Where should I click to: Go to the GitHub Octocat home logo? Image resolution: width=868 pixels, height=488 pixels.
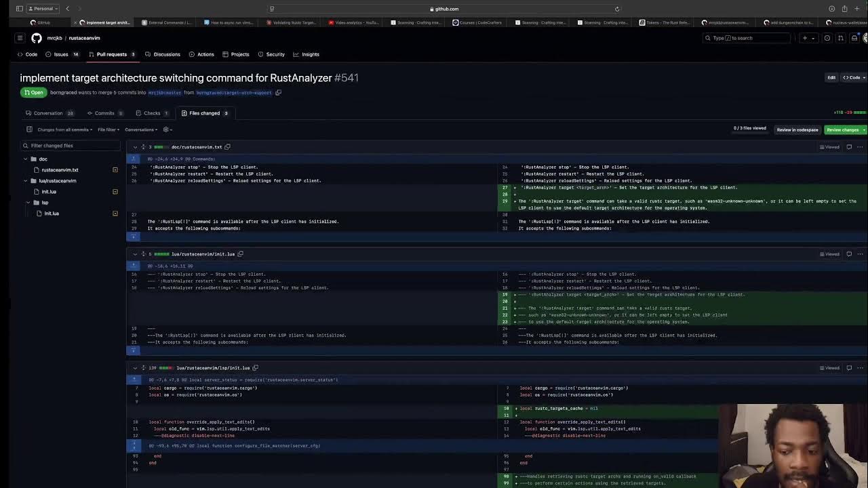coord(37,38)
